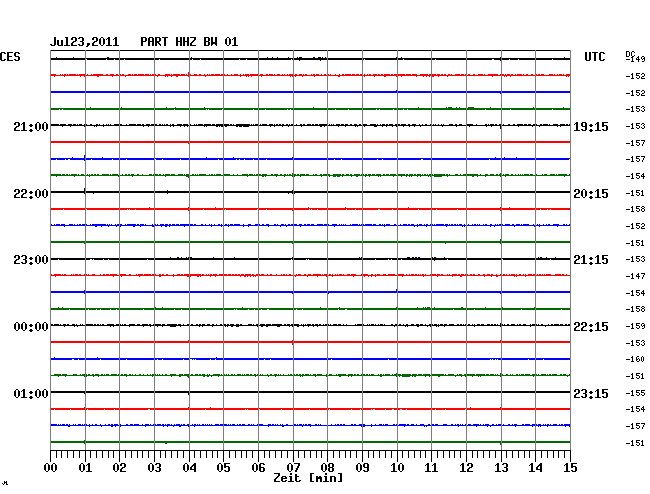Select minute 07 on the time axis

tap(292, 468)
